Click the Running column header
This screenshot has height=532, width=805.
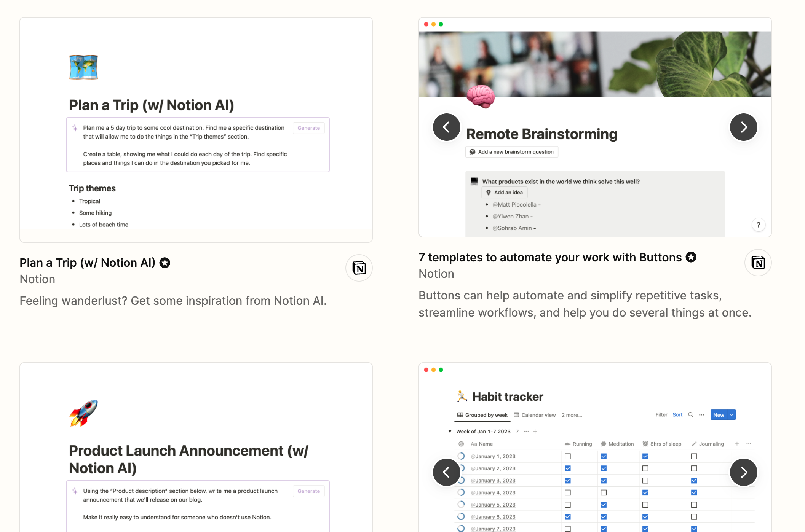point(578,444)
